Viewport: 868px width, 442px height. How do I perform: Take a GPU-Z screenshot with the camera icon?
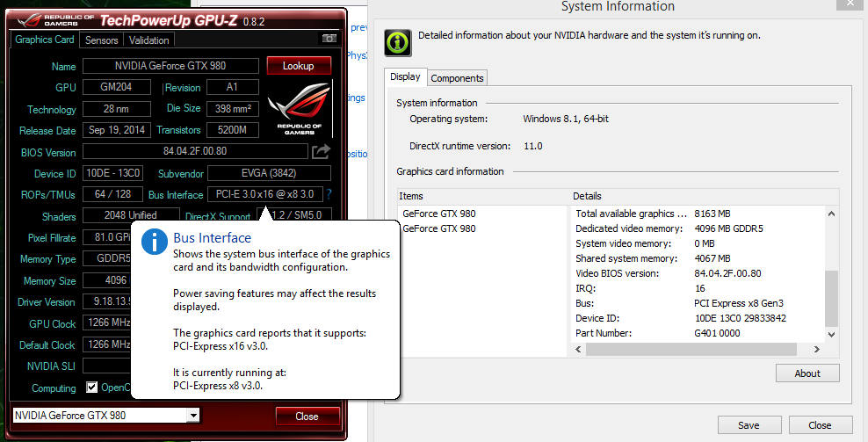click(329, 38)
